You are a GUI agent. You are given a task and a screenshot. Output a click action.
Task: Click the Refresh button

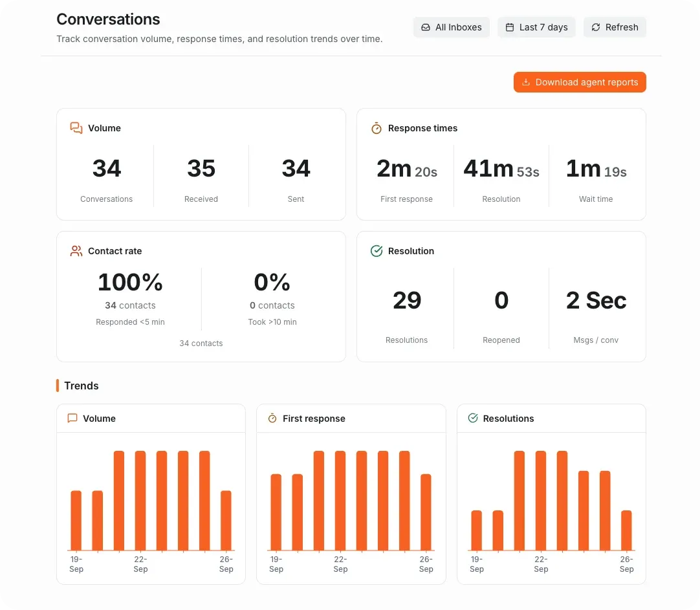pyautogui.click(x=615, y=27)
